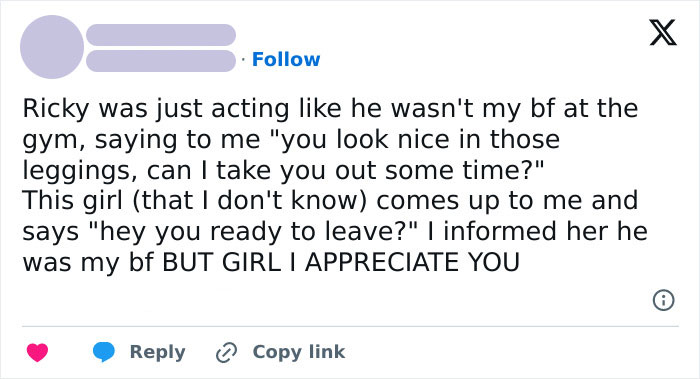This screenshot has width=700, height=379.
Task: Open the circled info icon
Action: (x=663, y=300)
